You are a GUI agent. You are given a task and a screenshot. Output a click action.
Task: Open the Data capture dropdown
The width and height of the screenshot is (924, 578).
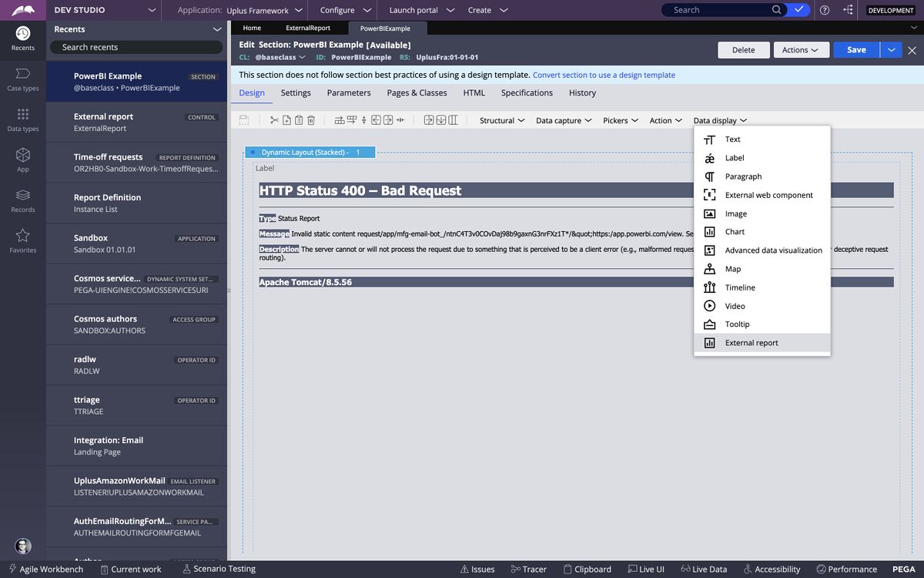(564, 120)
